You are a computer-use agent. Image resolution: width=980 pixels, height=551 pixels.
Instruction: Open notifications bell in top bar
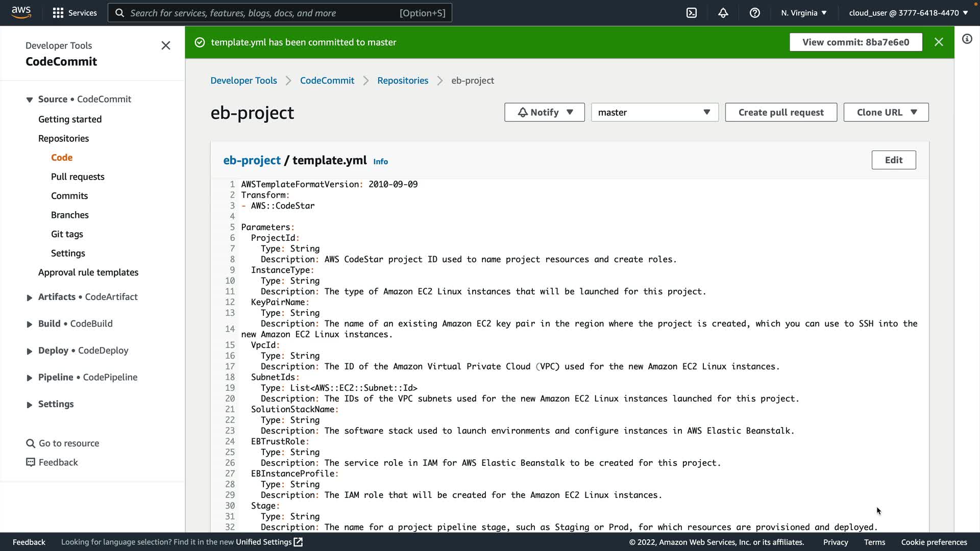(723, 13)
